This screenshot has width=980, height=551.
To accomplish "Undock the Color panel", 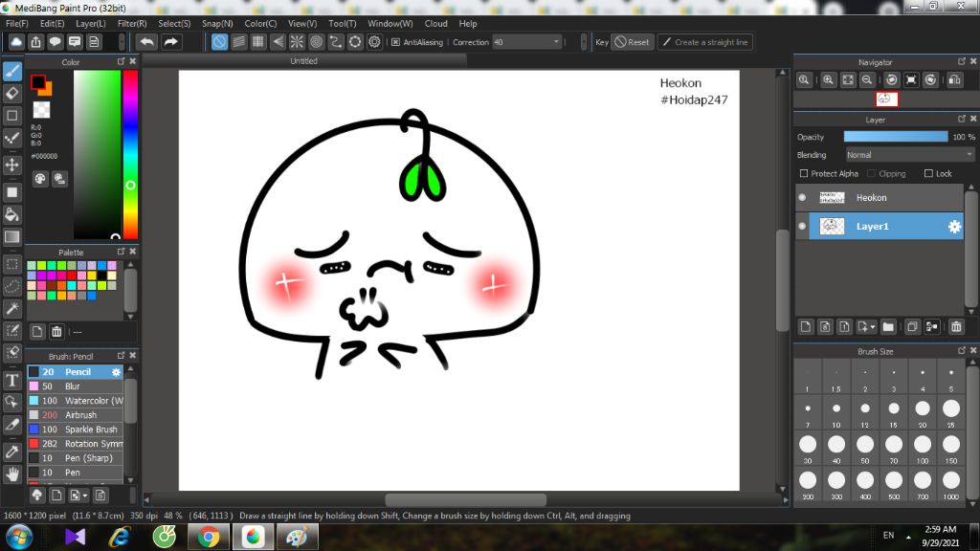I will (122, 61).
